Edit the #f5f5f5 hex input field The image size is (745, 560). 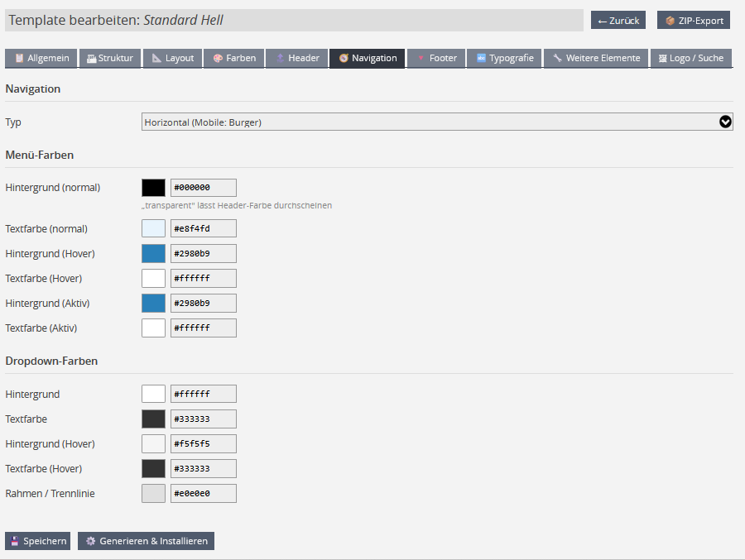204,443
